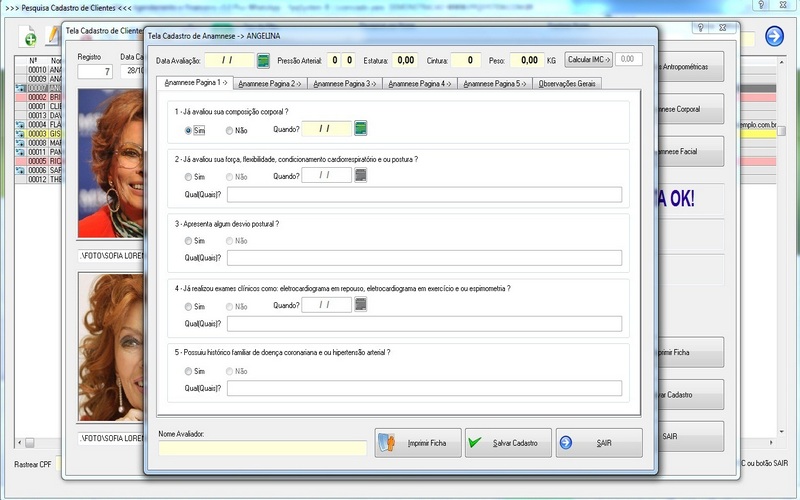Select client row 00012 in list

[38, 180]
